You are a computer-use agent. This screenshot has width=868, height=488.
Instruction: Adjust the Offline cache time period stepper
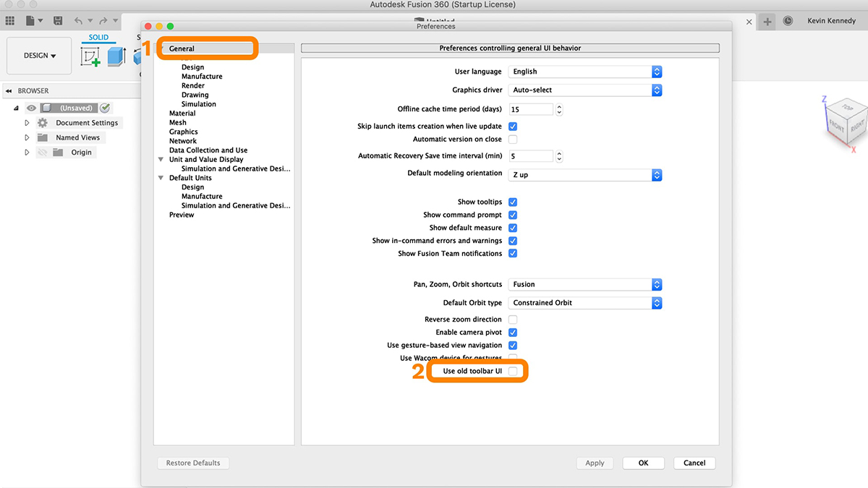[559, 110]
